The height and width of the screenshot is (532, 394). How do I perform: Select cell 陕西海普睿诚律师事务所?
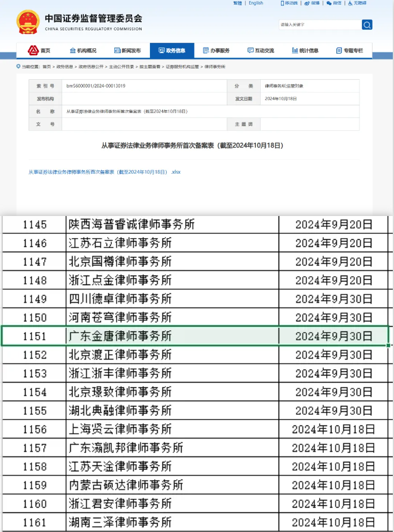point(173,224)
